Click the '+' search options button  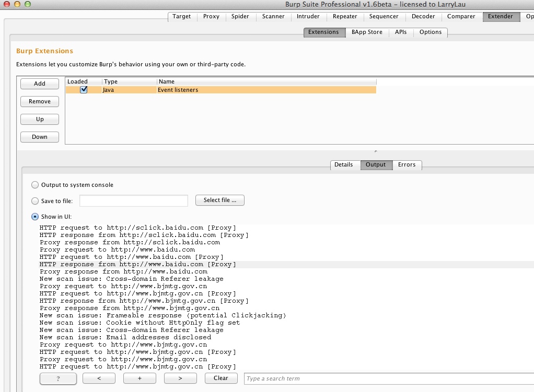(x=140, y=378)
